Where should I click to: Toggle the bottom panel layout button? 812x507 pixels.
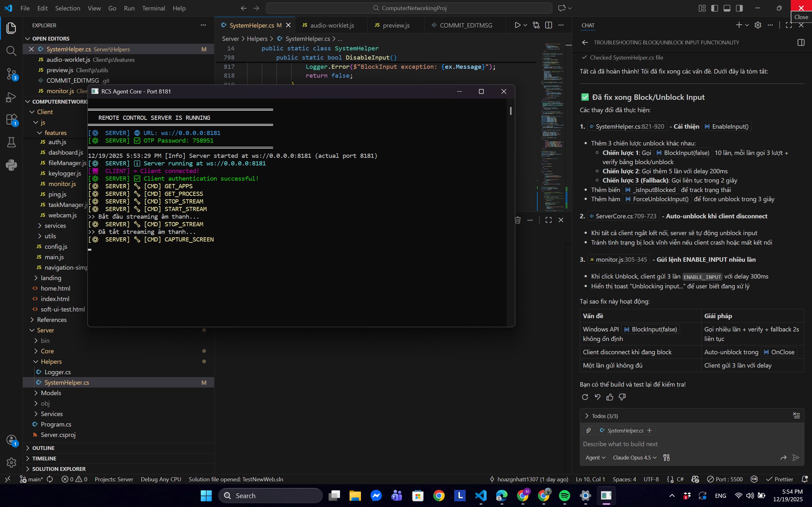pos(727,8)
